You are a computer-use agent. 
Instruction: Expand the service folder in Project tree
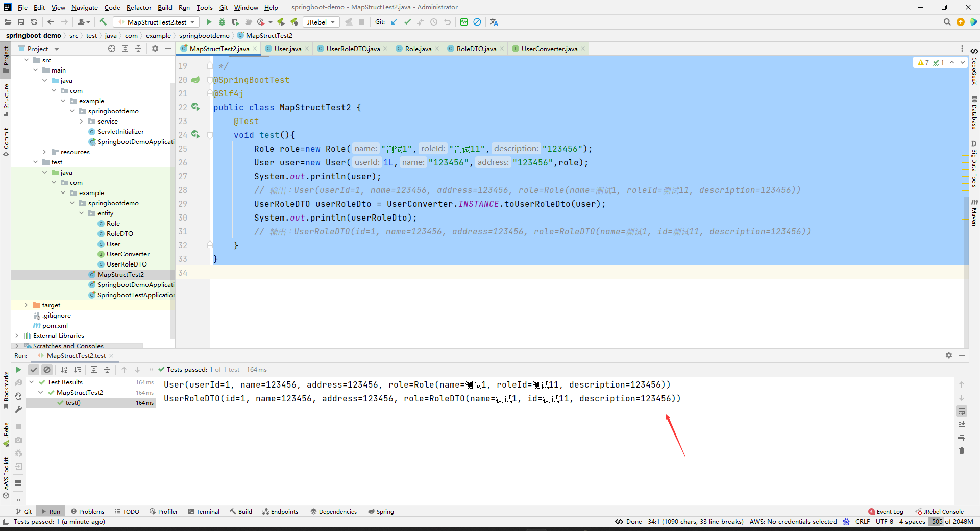[x=81, y=121]
